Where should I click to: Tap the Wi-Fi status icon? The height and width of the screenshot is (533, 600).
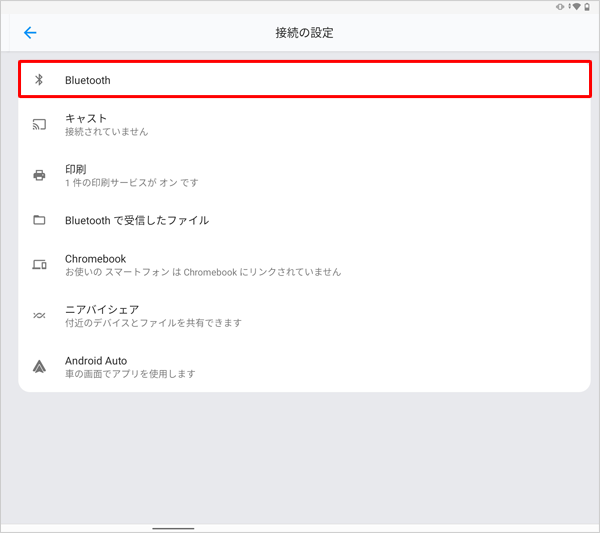point(576,7)
